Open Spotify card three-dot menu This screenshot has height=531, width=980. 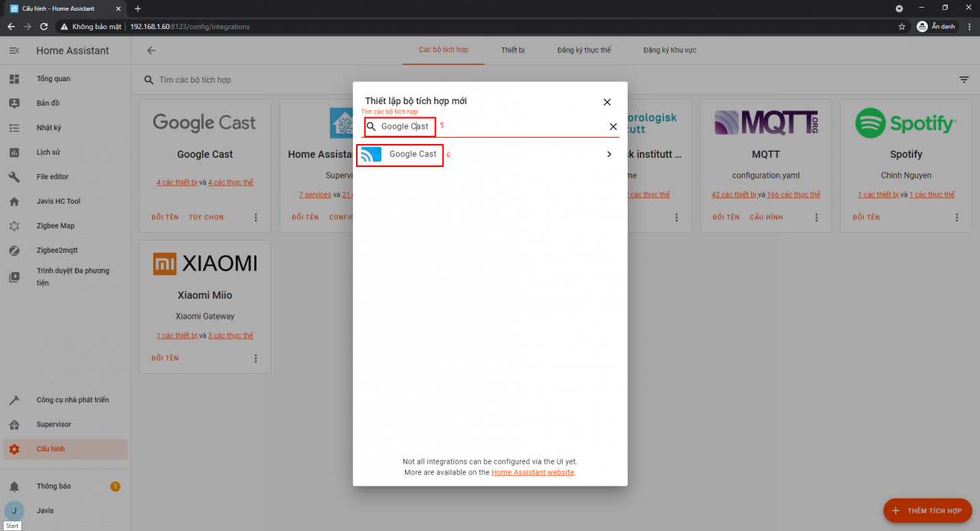[x=957, y=218]
